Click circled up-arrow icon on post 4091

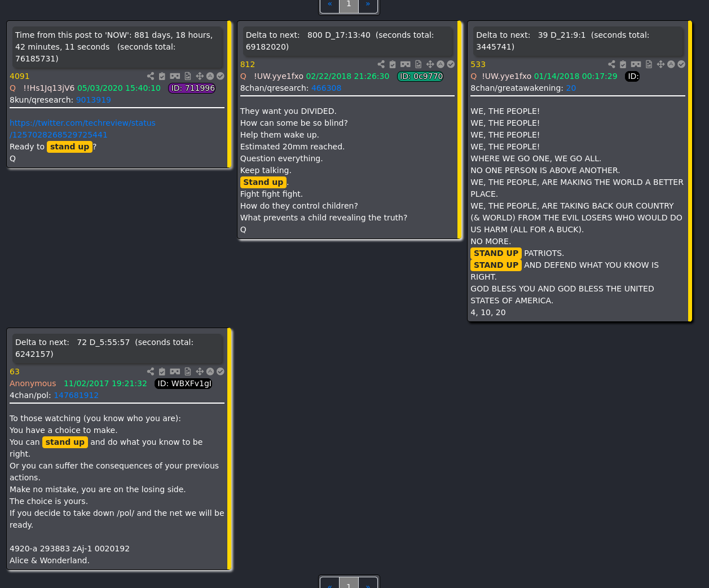coord(210,76)
